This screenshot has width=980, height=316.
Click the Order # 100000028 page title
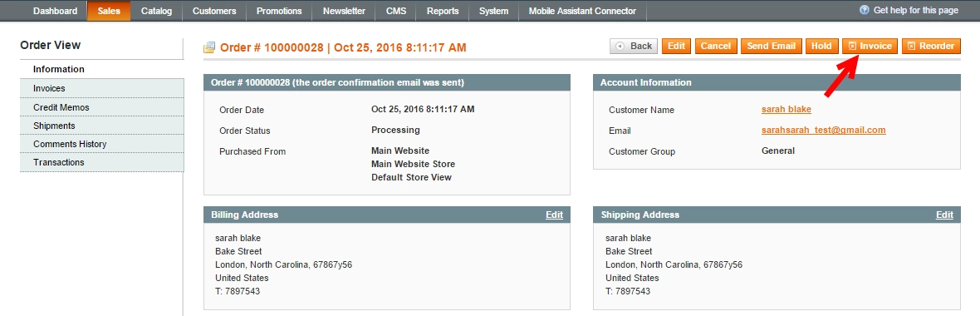(x=343, y=47)
